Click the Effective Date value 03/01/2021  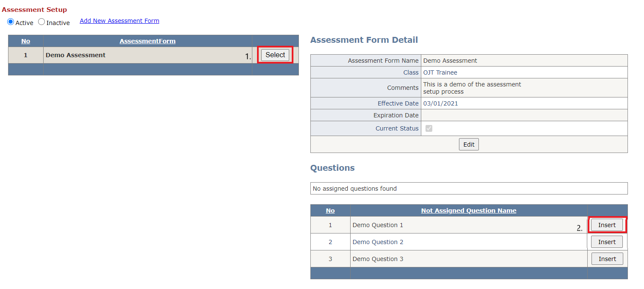[440, 103]
